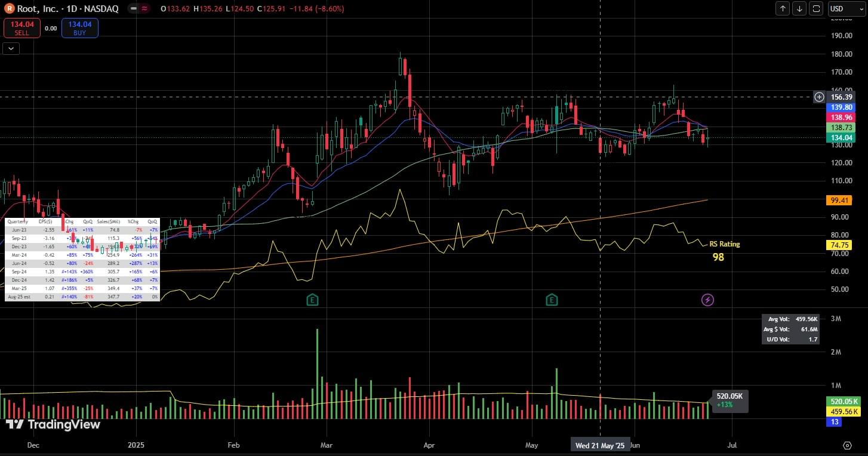The height and width of the screenshot is (456, 868).
Task: Open the earnings E marker under March
Action: click(312, 300)
